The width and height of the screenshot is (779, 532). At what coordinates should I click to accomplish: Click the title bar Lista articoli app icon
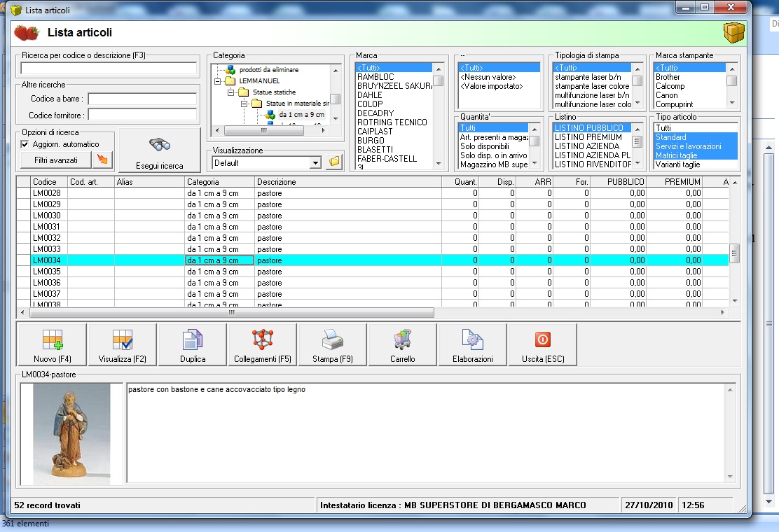[x=16, y=10]
